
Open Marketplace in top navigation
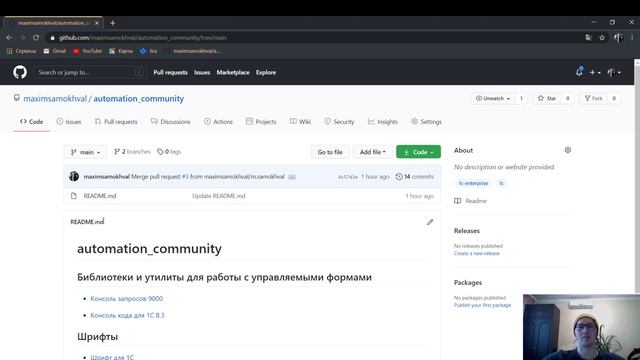[x=233, y=72]
